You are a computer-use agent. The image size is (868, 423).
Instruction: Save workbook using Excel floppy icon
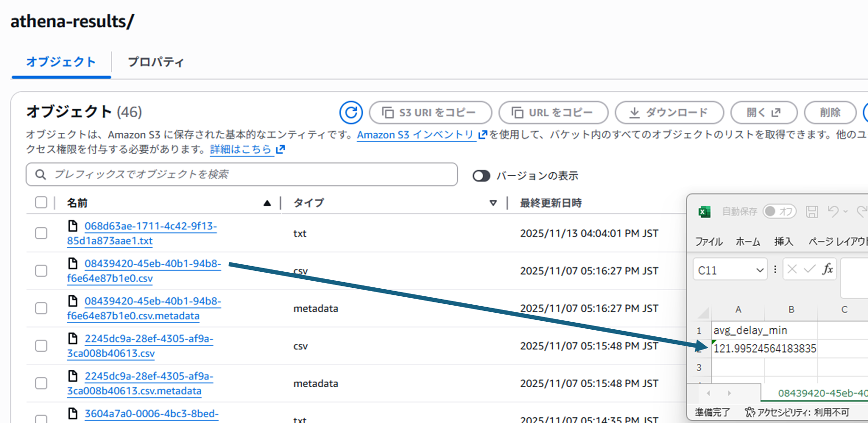[x=811, y=211]
